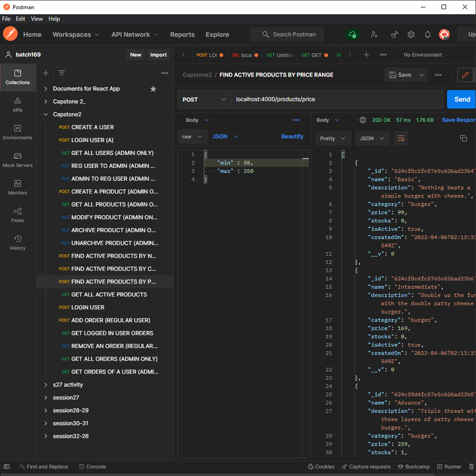Screen dimensions: 476x476
Task: Open the notifications bell
Action: pos(428,35)
